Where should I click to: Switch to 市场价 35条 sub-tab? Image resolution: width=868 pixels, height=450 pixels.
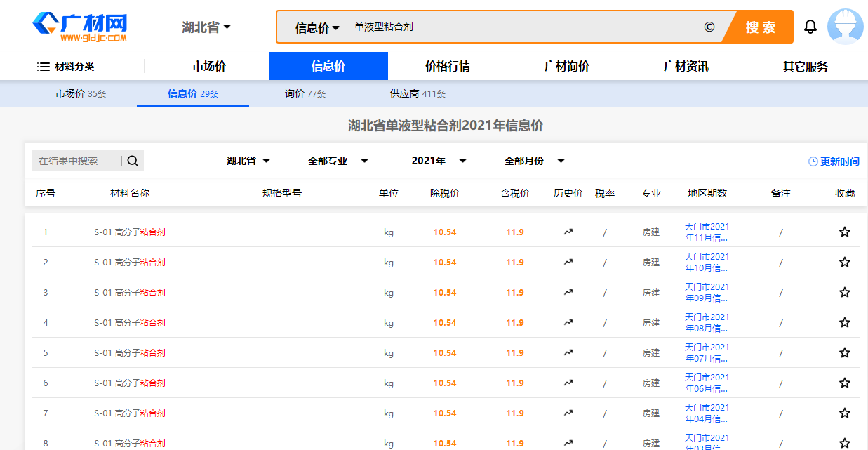point(81,93)
